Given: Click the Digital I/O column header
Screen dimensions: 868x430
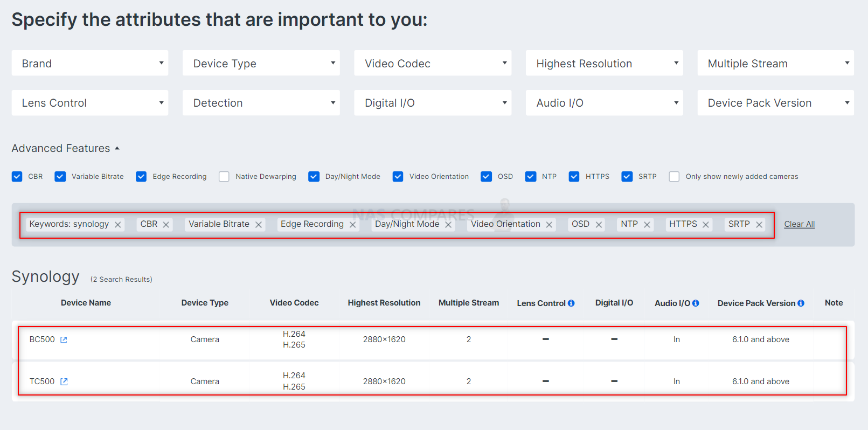Looking at the screenshot, I should [614, 303].
